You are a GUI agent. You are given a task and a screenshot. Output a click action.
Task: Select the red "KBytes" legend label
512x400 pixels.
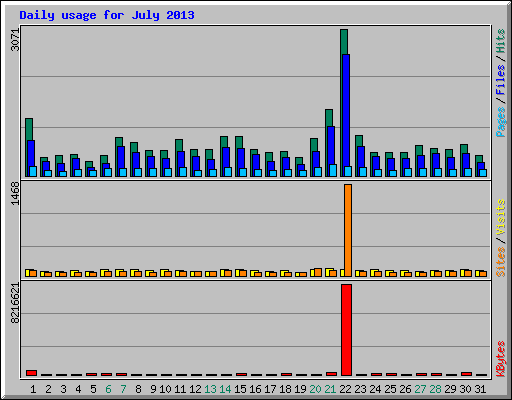click(x=500, y=359)
